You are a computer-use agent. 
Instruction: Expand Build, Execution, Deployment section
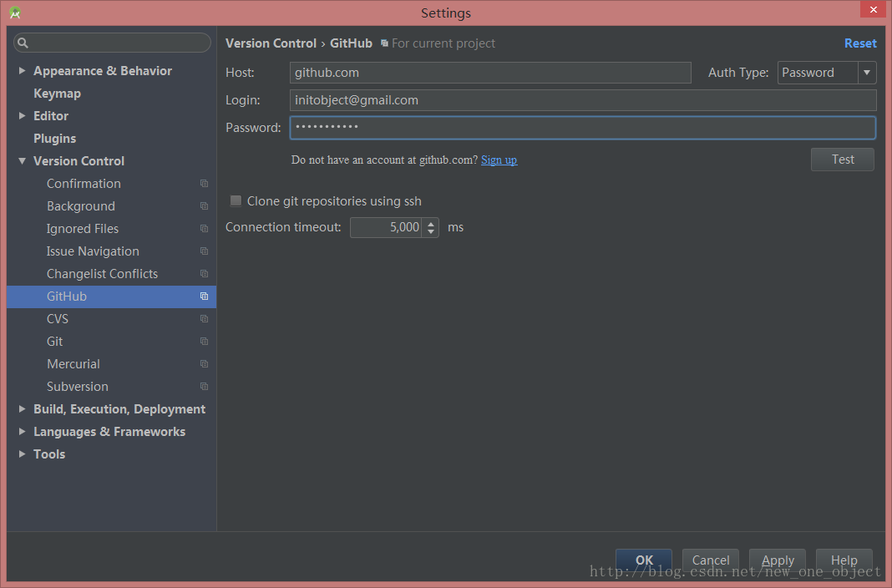(23, 409)
